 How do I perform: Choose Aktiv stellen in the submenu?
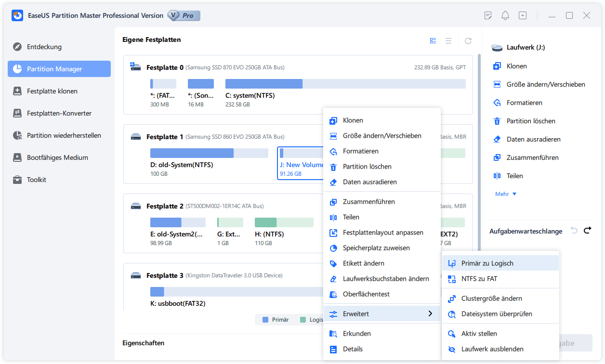click(500, 334)
